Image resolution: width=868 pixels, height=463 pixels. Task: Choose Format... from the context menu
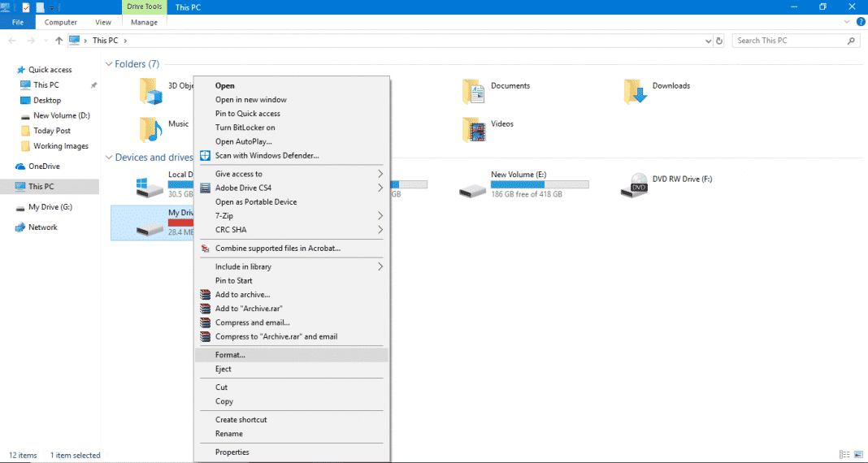pos(230,355)
